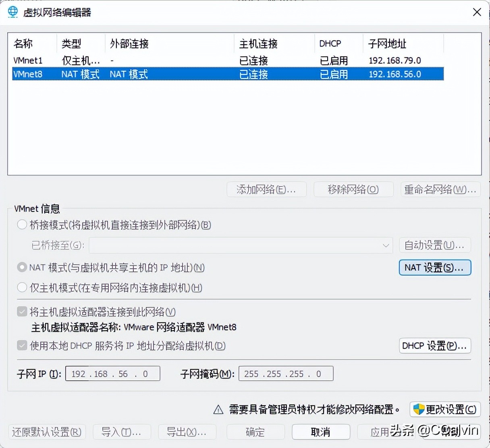Select 仅主机模式 radio button

coord(22,288)
